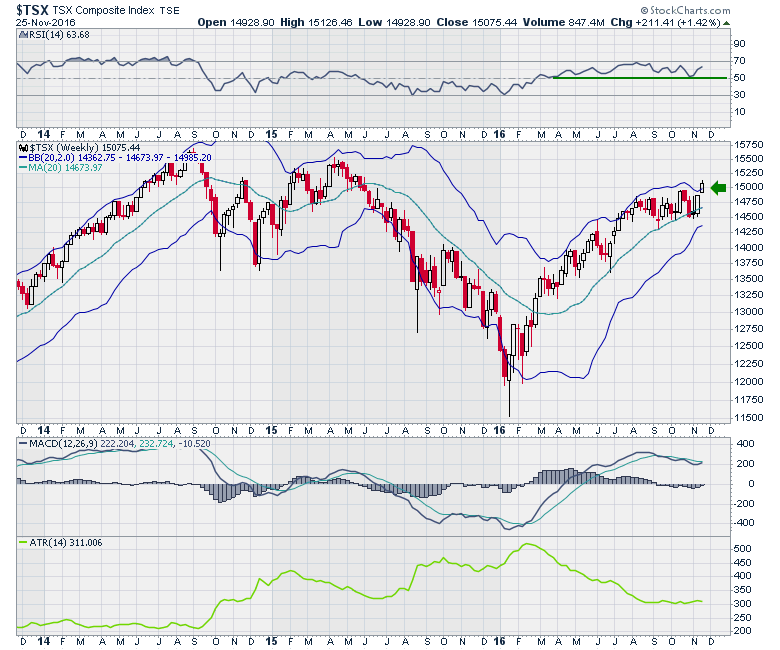
Task: Click the Close 15075.44 value
Action: coord(477,22)
